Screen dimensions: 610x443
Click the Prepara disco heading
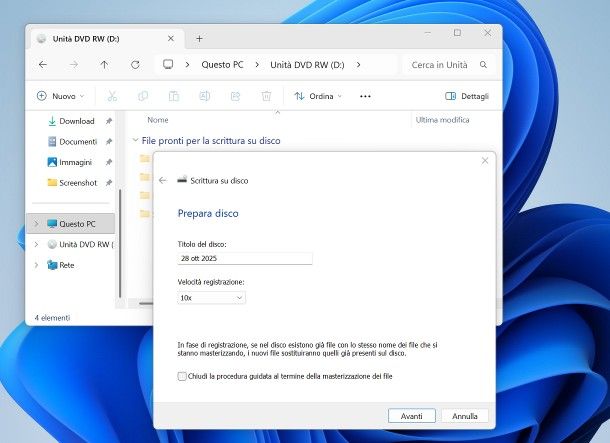(208, 213)
